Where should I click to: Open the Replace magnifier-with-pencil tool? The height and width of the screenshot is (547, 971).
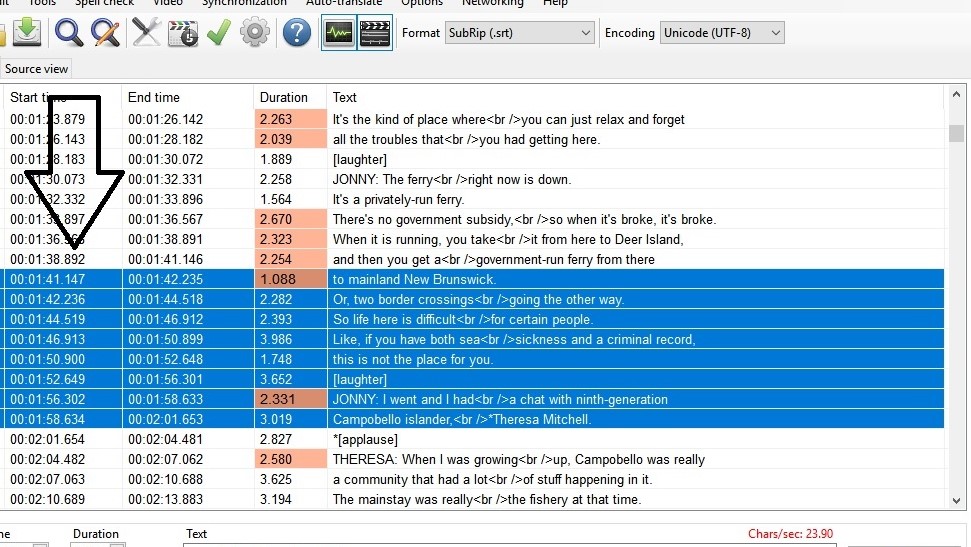tap(105, 32)
